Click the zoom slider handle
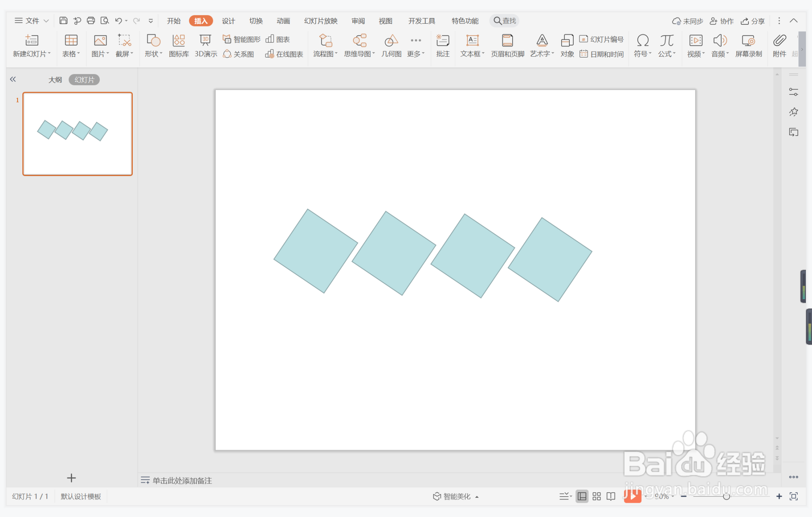The height and width of the screenshot is (517, 812). click(726, 496)
